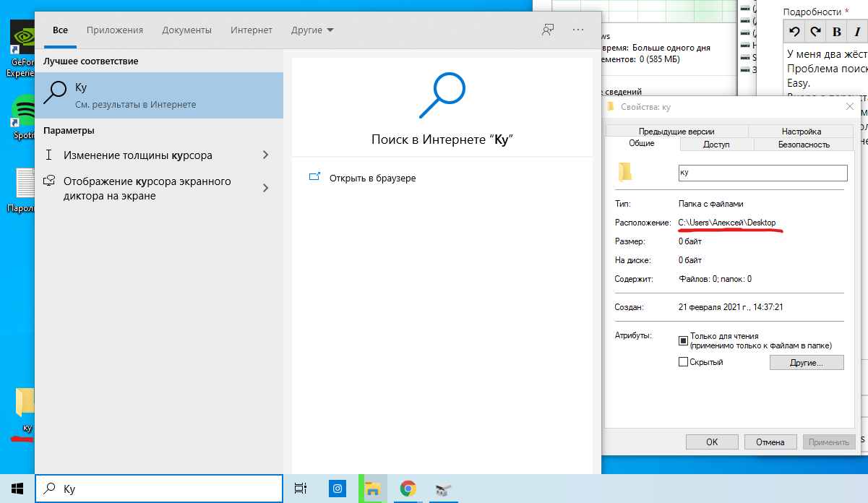Expand 'Изменение толщины курсора' result chevron
The height and width of the screenshot is (503, 868).
pyautogui.click(x=265, y=155)
